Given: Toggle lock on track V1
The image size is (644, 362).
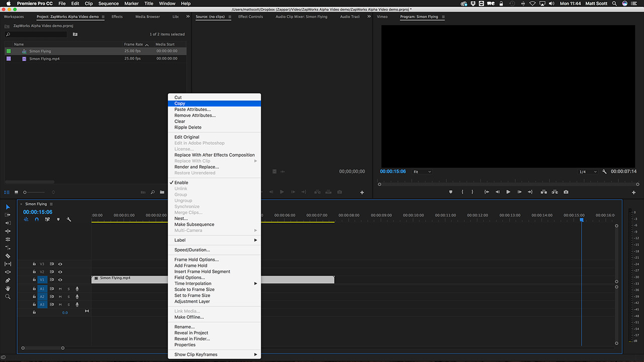Looking at the screenshot, I should point(34,280).
